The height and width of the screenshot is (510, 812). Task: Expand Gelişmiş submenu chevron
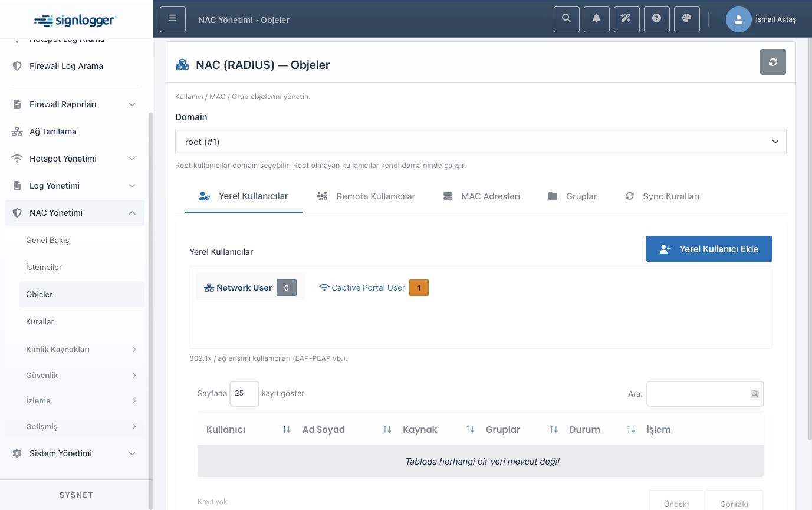point(134,426)
